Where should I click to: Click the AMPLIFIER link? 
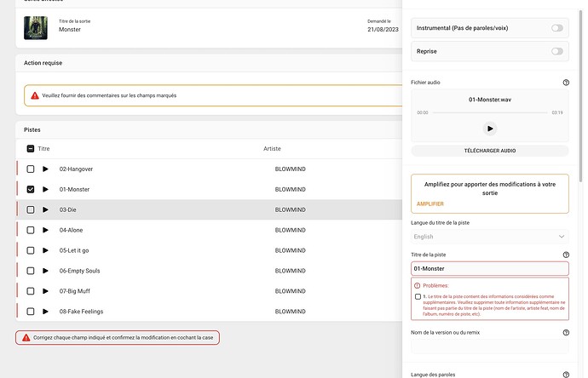pyautogui.click(x=430, y=203)
